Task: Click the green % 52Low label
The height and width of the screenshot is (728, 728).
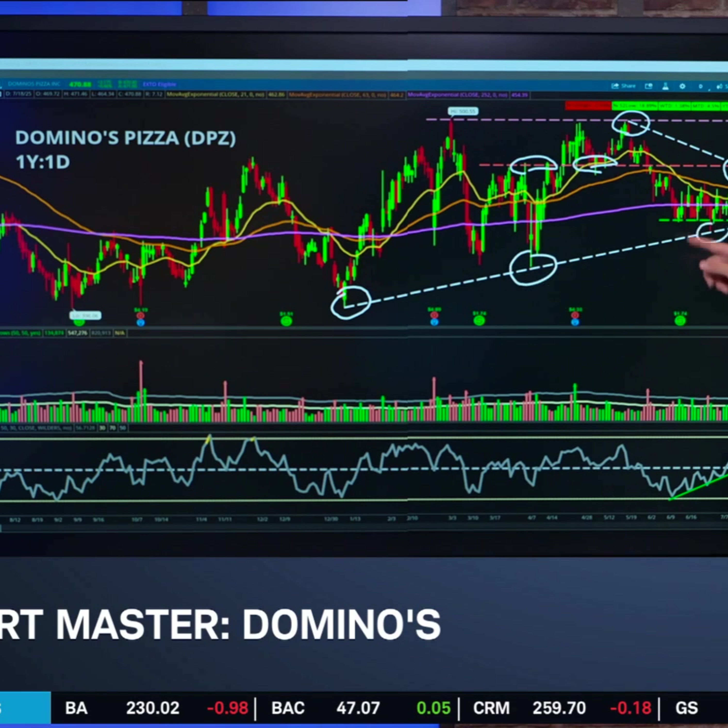Action: click(x=635, y=106)
